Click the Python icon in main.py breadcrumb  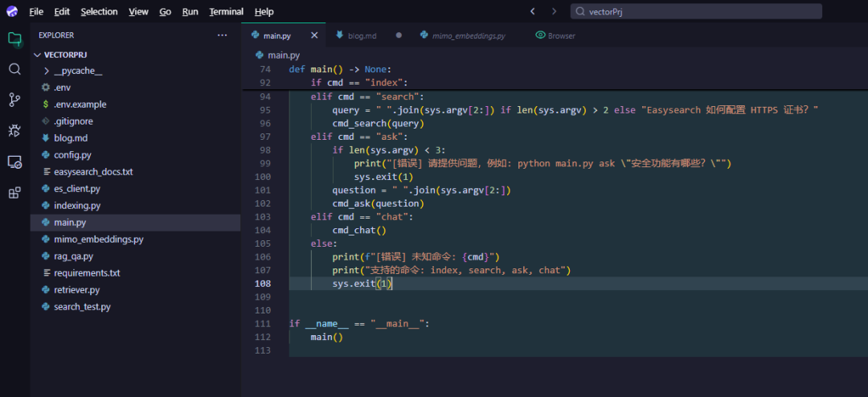tap(259, 55)
